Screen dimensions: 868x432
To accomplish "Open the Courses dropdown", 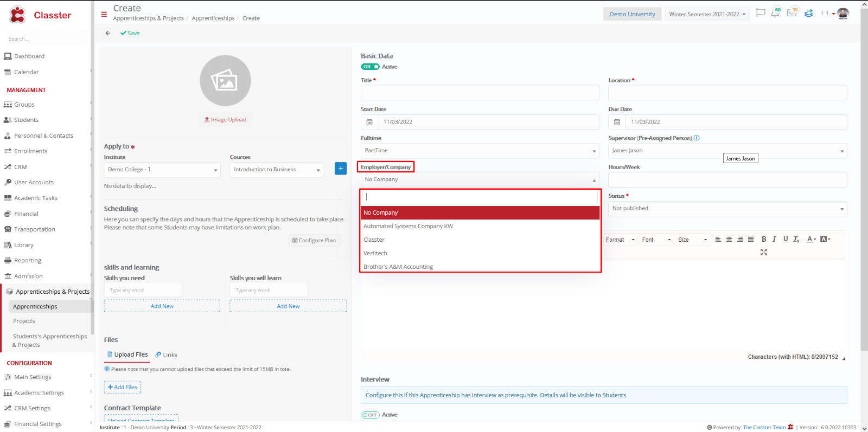I will 276,170.
